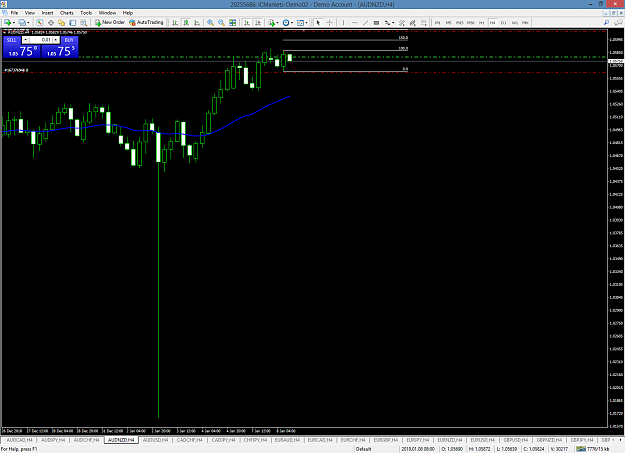Select the Cursor arrow tool
The width and height of the screenshot is (625, 453).
click(x=318, y=23)
